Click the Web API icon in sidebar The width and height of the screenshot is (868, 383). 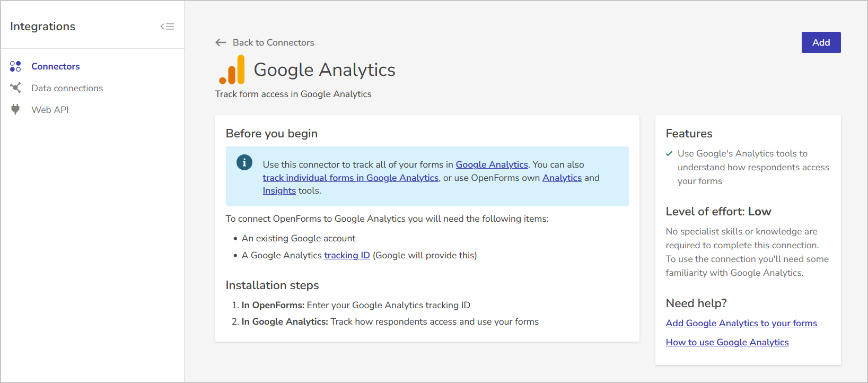coord(15,109)
